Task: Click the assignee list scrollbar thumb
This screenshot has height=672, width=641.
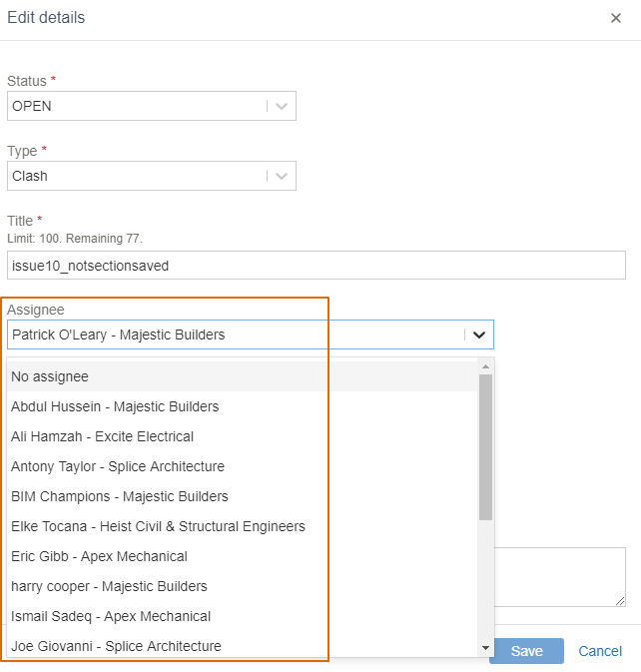Action: click(485, 447)
